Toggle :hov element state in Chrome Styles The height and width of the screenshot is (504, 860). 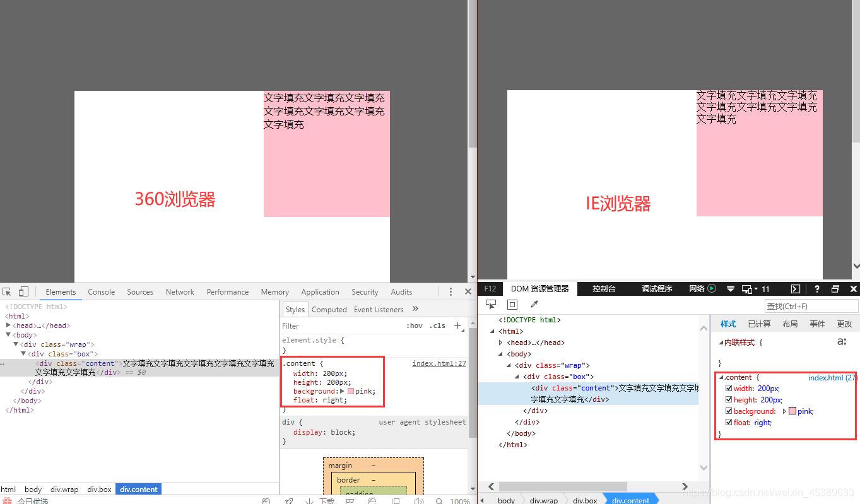coord(415,325)
